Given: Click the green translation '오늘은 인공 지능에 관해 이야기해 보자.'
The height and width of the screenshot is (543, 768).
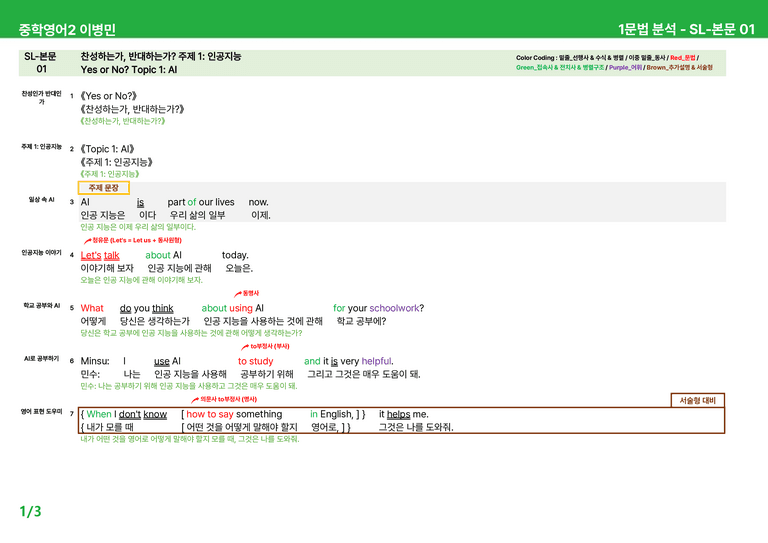Looking at the screenshot, I should pyautogui.click(x=142, y=280).
